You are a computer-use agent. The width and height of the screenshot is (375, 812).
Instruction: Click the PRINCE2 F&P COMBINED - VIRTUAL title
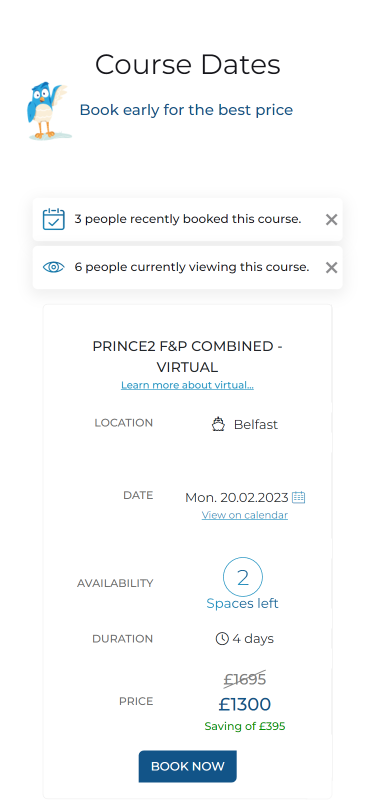tap(188, 357)
